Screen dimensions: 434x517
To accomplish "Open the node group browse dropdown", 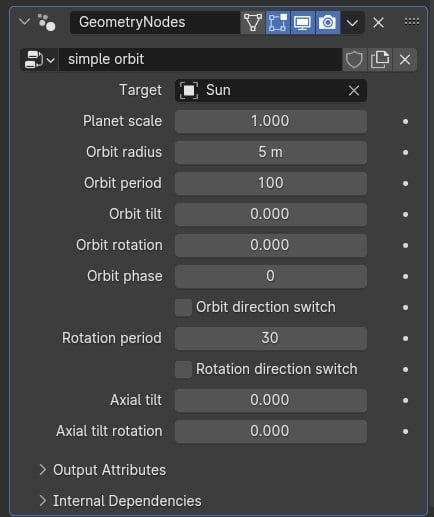I will [x=39, y=60].
